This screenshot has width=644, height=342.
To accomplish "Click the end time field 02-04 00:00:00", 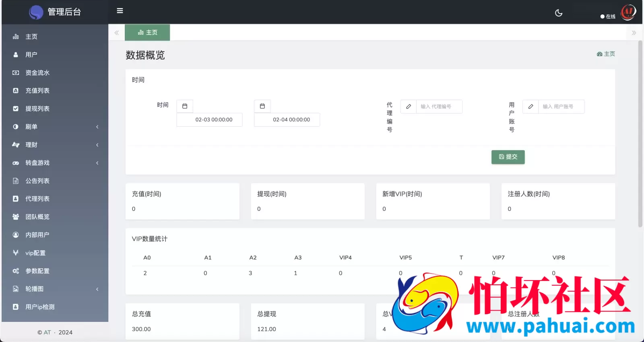I will [287, 120].
